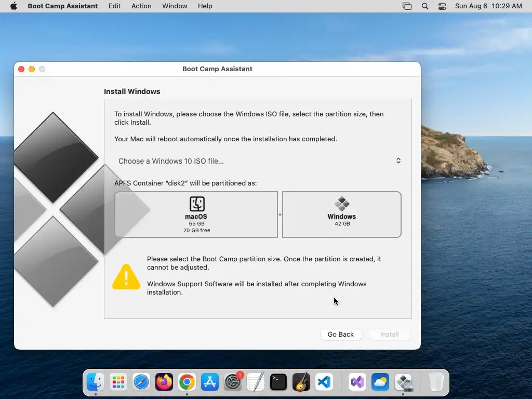The image size is (532, 399).
Task: Open the Edit menu
Action: point(114,6)
